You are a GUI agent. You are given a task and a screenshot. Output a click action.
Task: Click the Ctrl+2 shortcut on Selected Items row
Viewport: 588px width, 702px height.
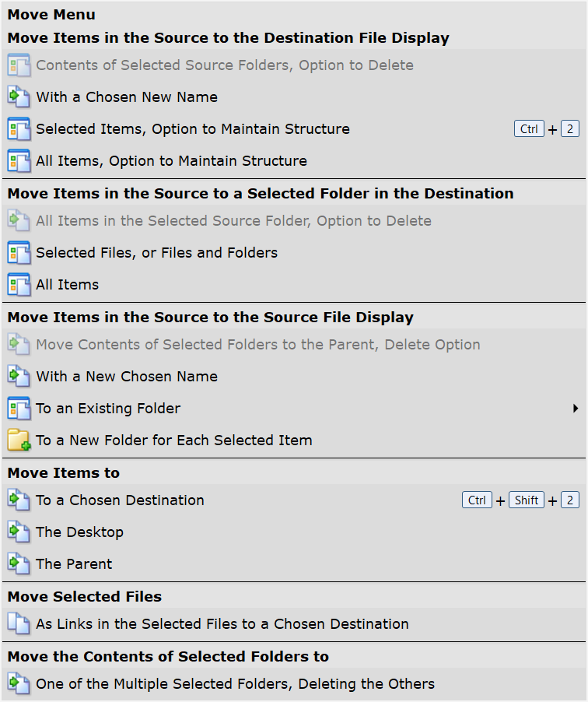click(547, 129)
